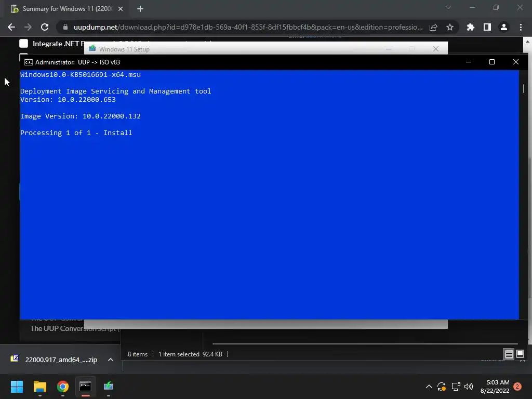Screen dimensions: 532x399
Task: Select the Summary for Windows 11 tab
Action: coord(67,9)
